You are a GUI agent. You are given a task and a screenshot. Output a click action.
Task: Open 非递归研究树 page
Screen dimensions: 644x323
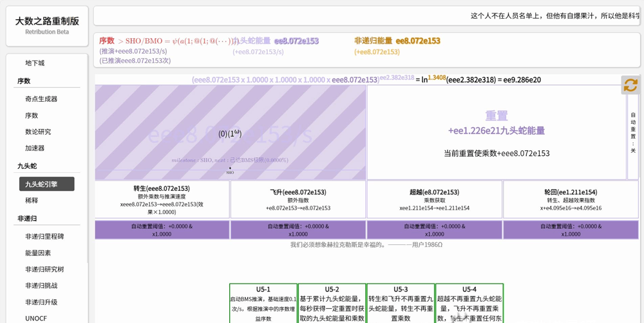click(x=44, y=269)
